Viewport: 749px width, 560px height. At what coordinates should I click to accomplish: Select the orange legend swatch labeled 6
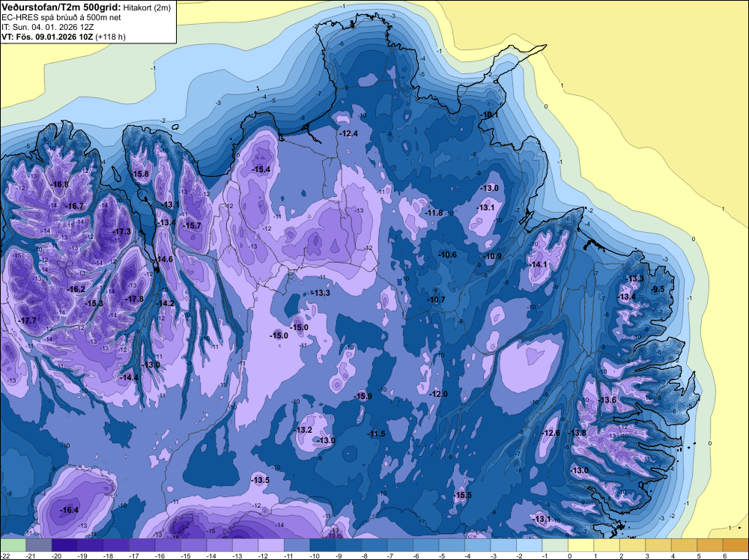pyautogui.click(x=736, y=545)
